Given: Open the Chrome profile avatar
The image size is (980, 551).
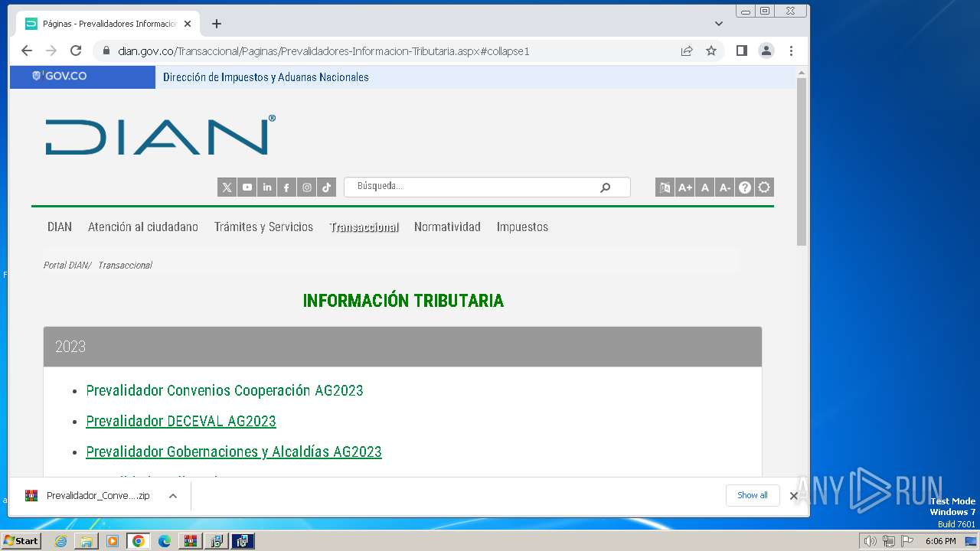Looking at the screenshot, I should point(766,51).
